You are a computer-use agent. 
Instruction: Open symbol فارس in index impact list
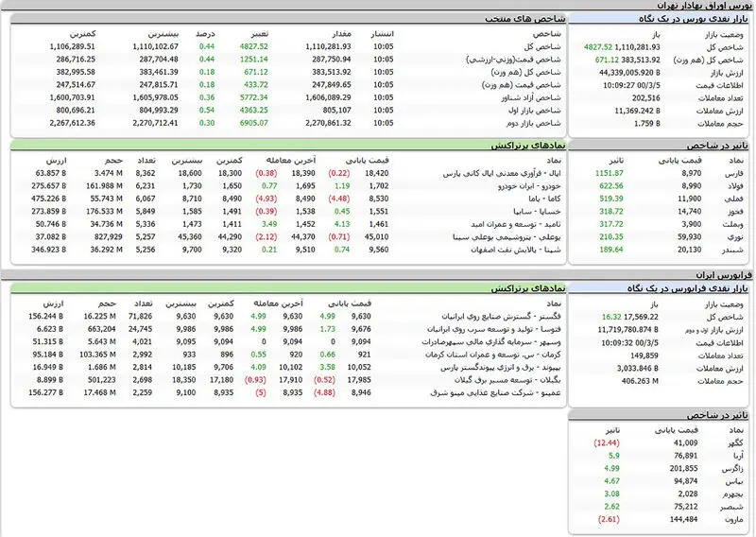734,173
